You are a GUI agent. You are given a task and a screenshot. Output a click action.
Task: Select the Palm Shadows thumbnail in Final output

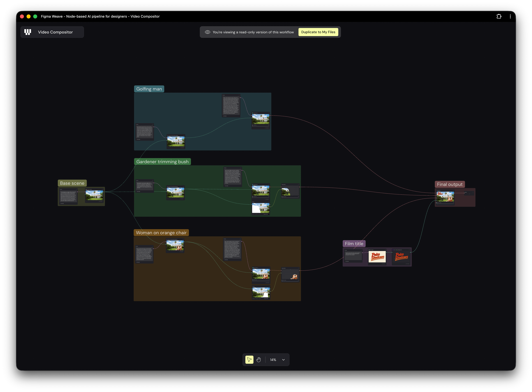pyautogui.click(x=445, y=196)
